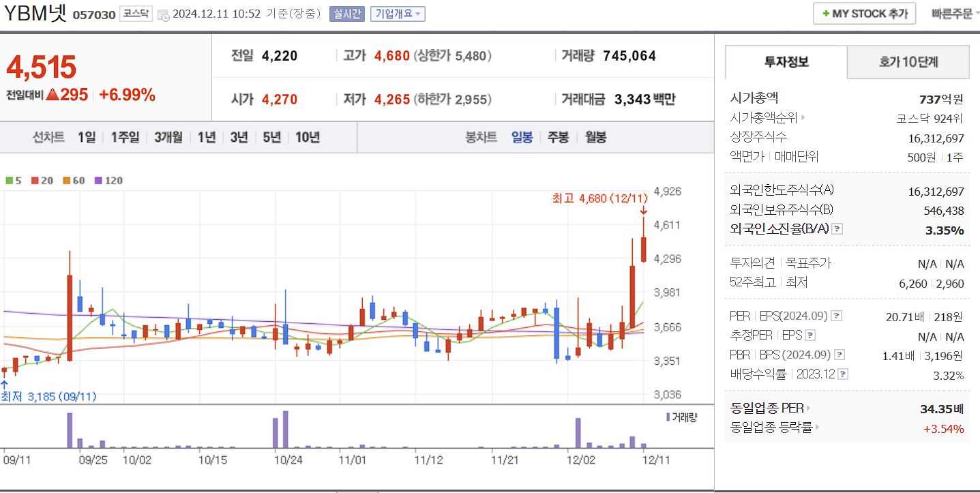Open help icon beside 외국인 소진율(B/A)
This screenshot has height=493, width=980.
click(837, 228)
